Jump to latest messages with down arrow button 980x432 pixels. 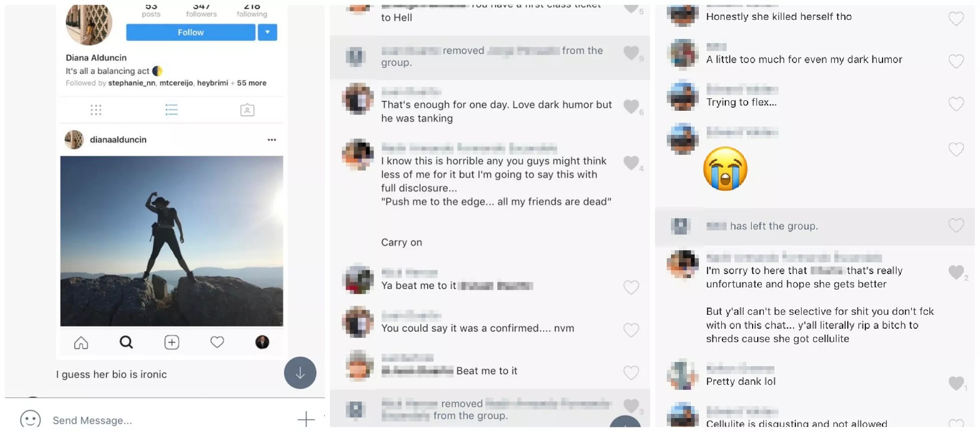click(300, 373)
